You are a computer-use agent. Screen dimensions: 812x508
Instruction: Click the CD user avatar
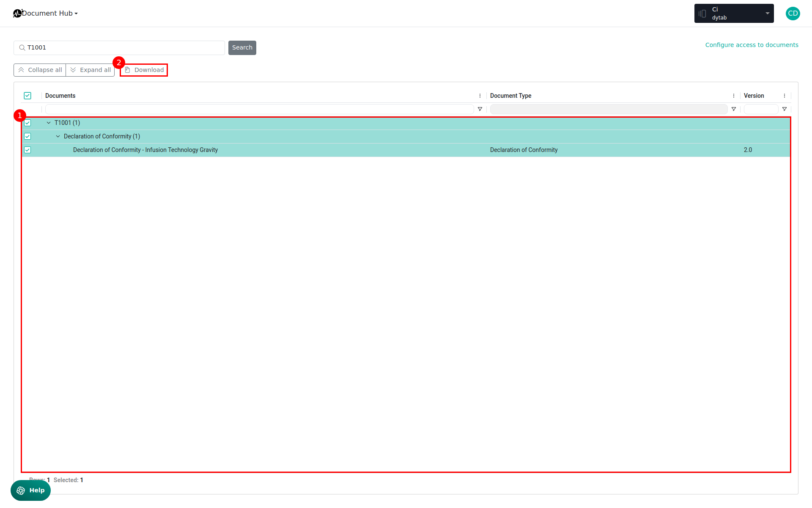(793, 14)
